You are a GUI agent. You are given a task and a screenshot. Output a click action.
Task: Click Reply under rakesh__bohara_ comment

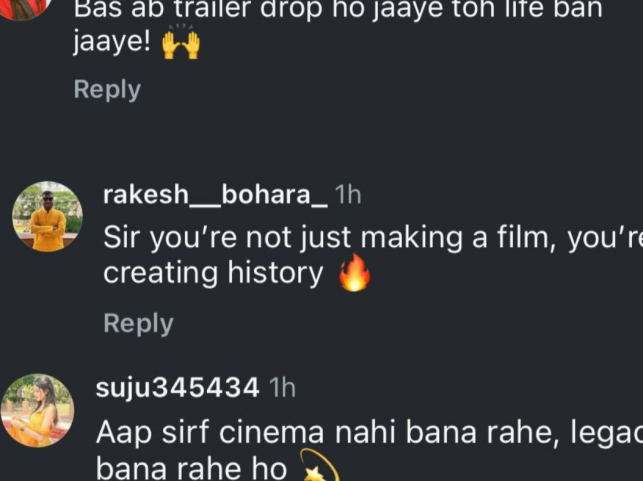(x=138, y=324)
